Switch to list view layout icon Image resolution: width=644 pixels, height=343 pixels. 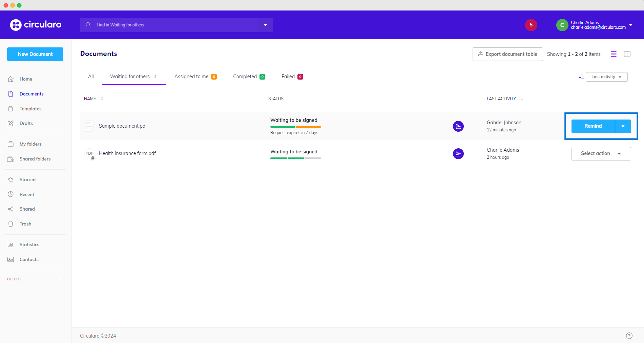614,54
